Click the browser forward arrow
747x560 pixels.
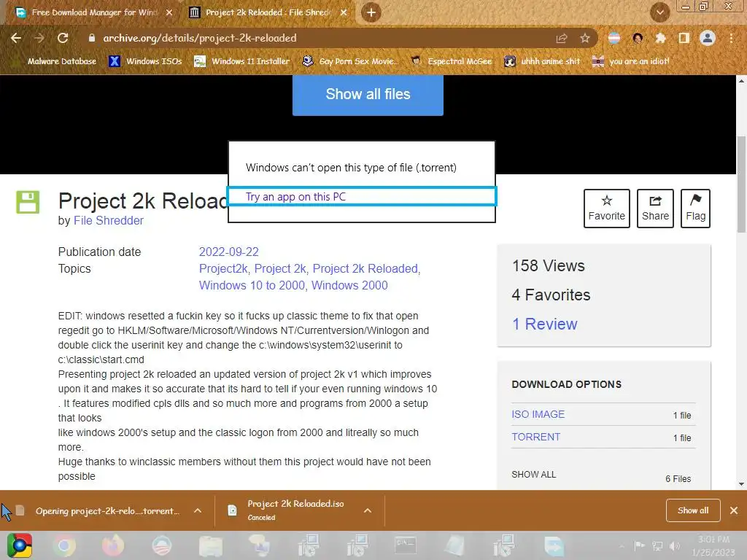click(x=39, y=38)
